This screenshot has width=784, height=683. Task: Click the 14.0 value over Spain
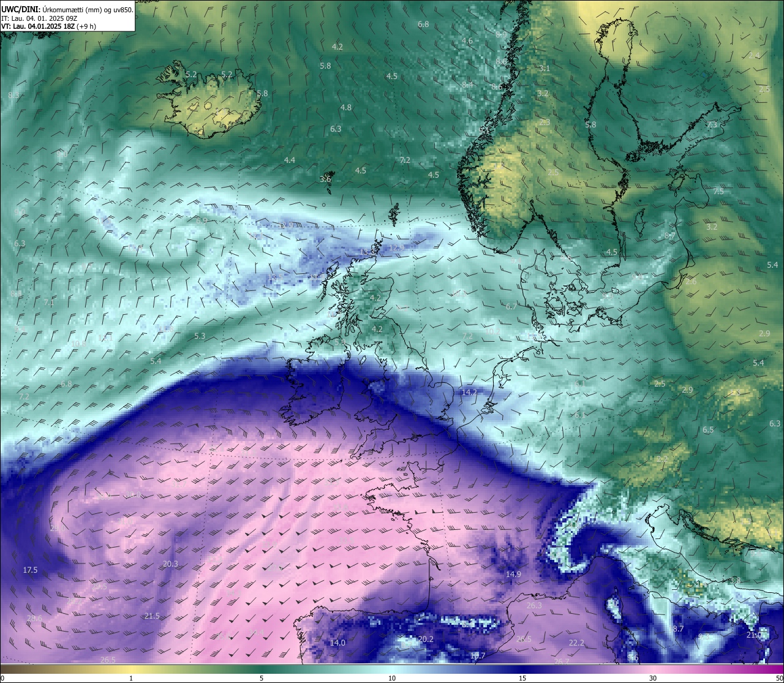[337, 643]
